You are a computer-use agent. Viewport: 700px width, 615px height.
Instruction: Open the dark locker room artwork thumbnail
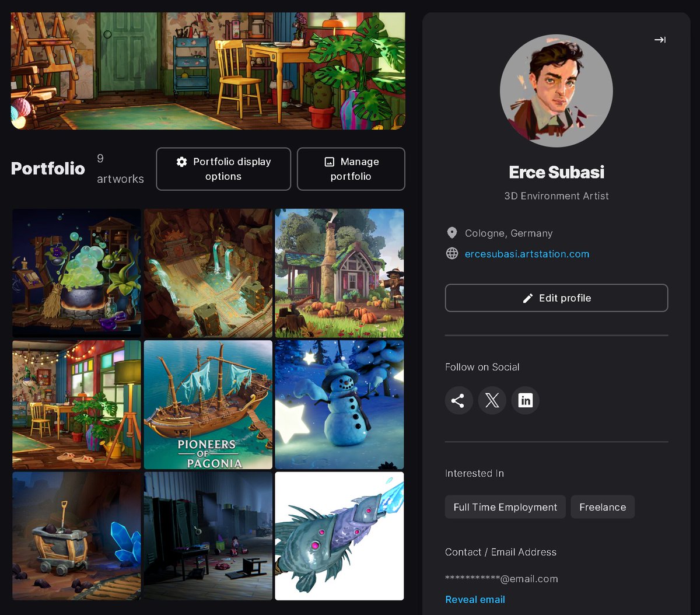[x=208, y=536]
